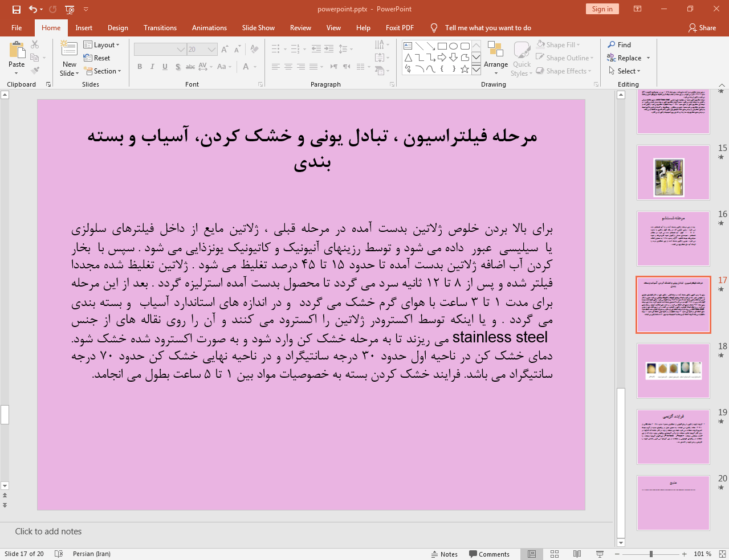Switch to the Design tab
The width and height of the screenshot is (729, 560).
118,27
